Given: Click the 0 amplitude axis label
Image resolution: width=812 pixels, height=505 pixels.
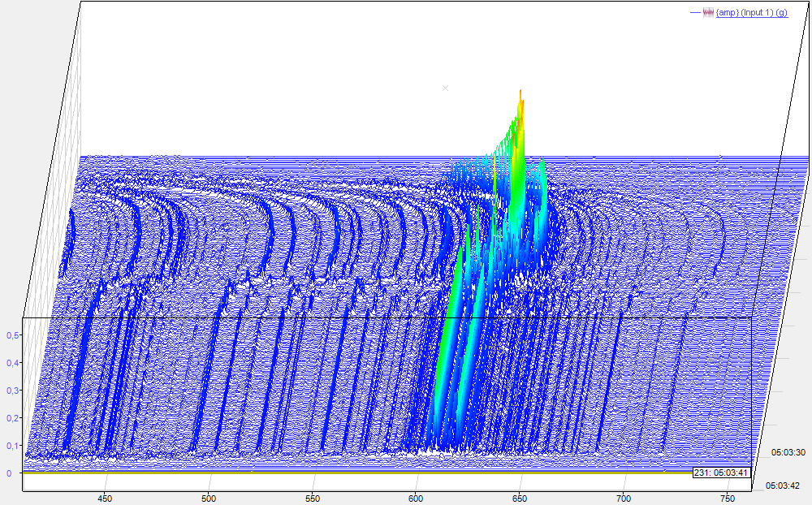Looking at the screenshot, I should pos(9,473).
